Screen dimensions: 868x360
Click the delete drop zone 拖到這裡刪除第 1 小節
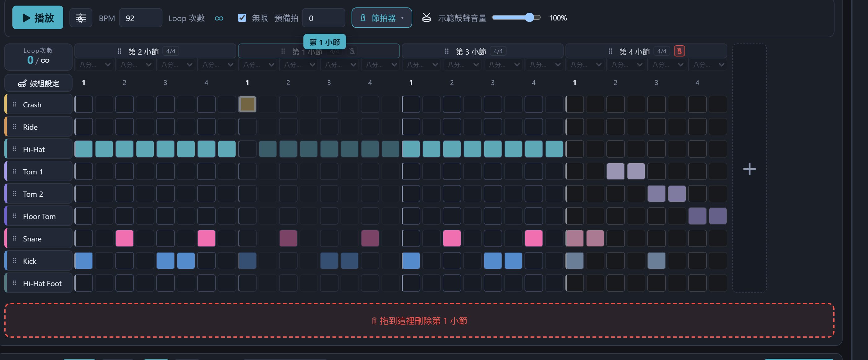[419, 320]
